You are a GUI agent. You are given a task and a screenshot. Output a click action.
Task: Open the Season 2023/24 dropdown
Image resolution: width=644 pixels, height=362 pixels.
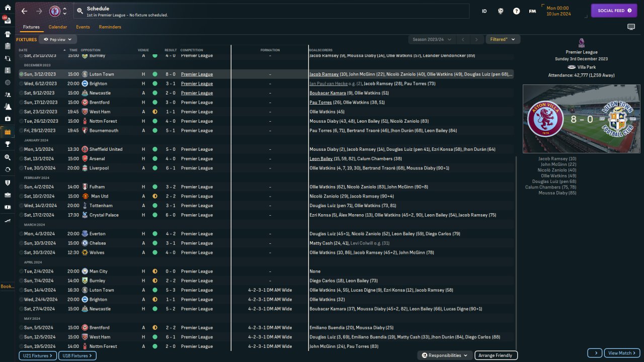coord(432,39)
